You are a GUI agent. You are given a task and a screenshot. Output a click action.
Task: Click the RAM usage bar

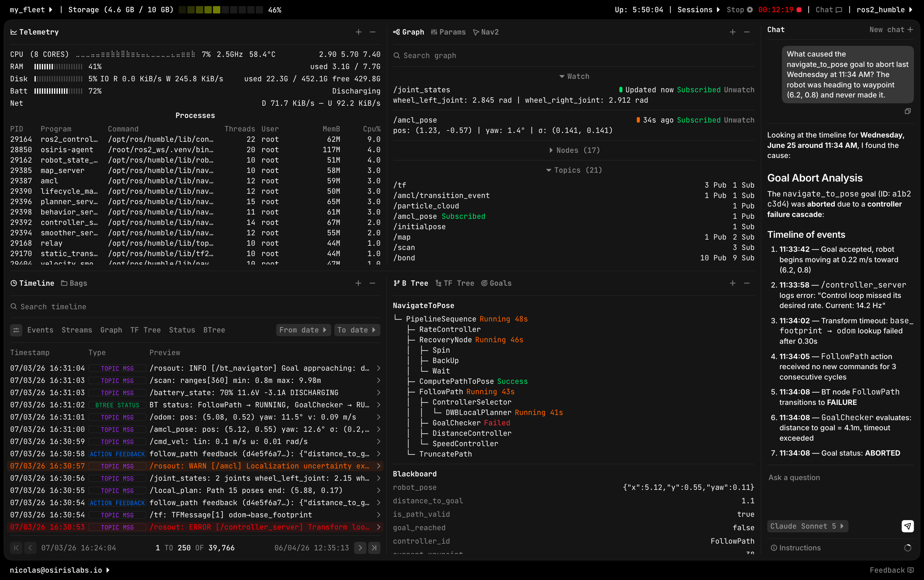pyautogui.click(x=58, y=67)
